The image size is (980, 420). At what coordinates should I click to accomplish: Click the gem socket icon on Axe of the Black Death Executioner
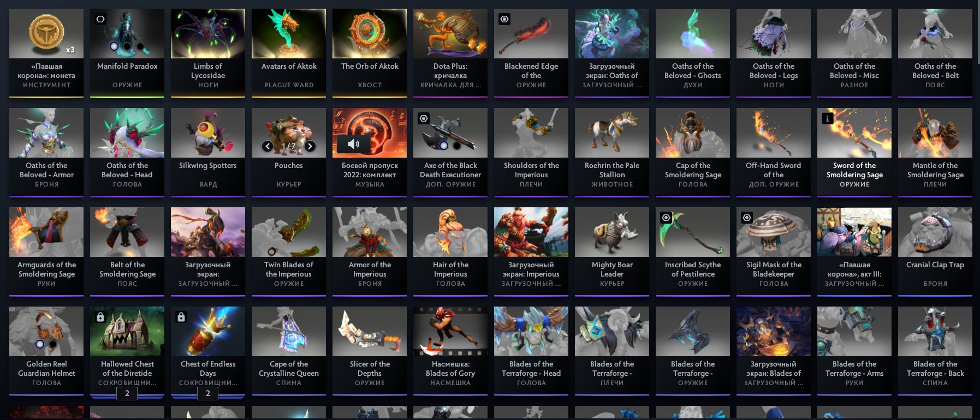(x=424, y=118)
